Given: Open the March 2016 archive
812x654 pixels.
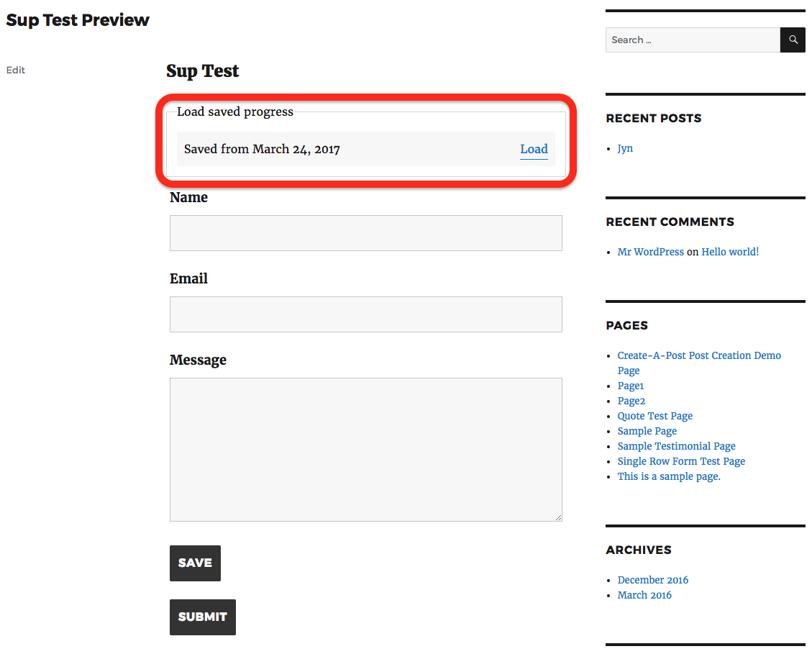Looking at the screenshot, I should 644,594.
